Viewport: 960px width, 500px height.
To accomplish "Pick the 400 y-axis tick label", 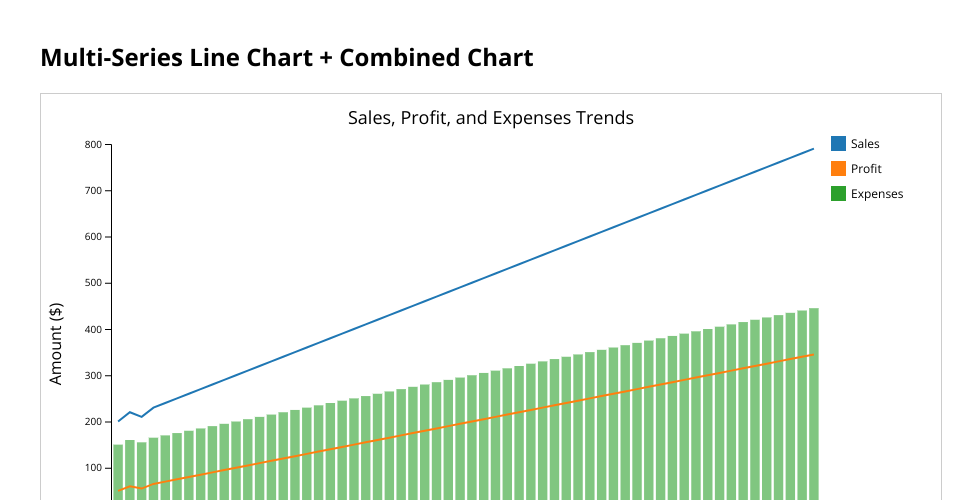I will click(93, 330).
